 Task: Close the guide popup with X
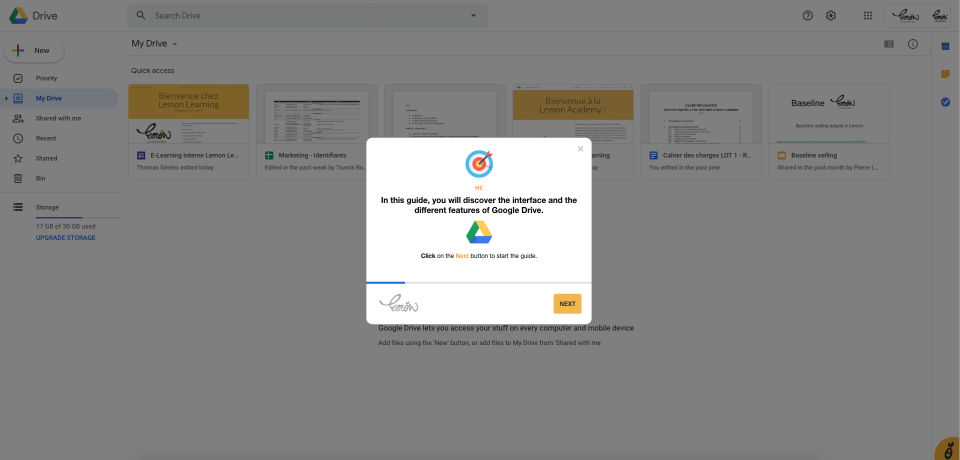pyautogui.click(x=580, y=149)
